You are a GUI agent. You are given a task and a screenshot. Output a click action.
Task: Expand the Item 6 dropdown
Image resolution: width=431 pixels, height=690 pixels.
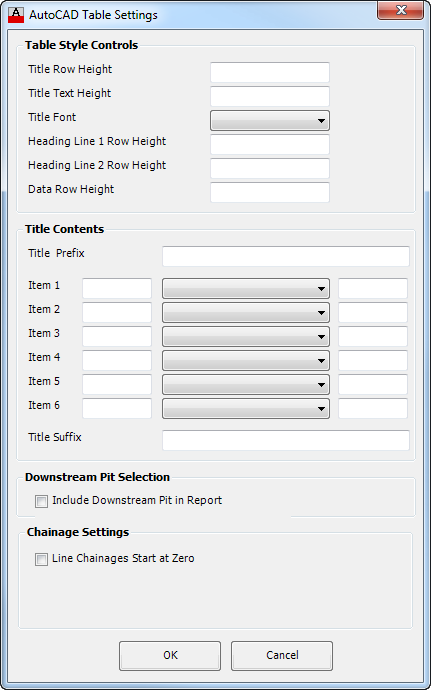(x=246, y=408)
